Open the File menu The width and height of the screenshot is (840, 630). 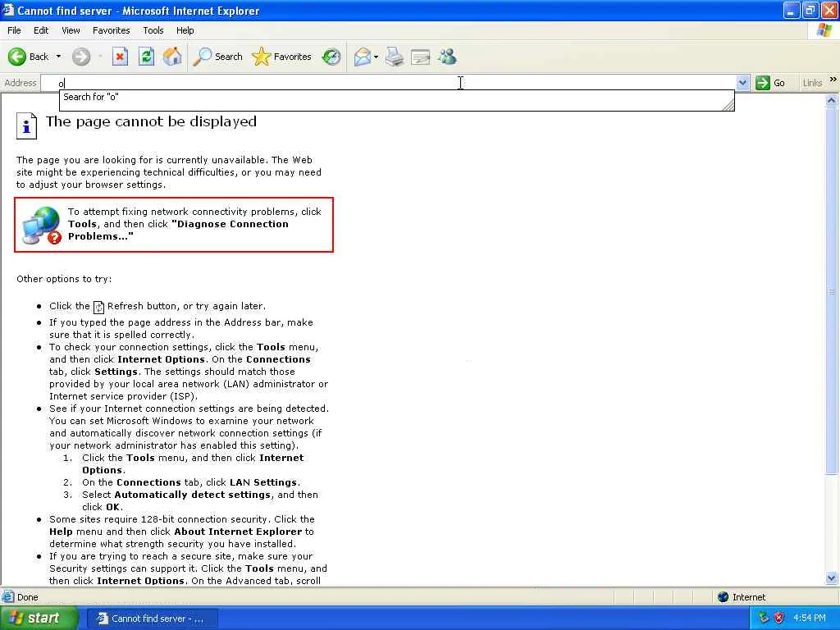pos(14,30)
